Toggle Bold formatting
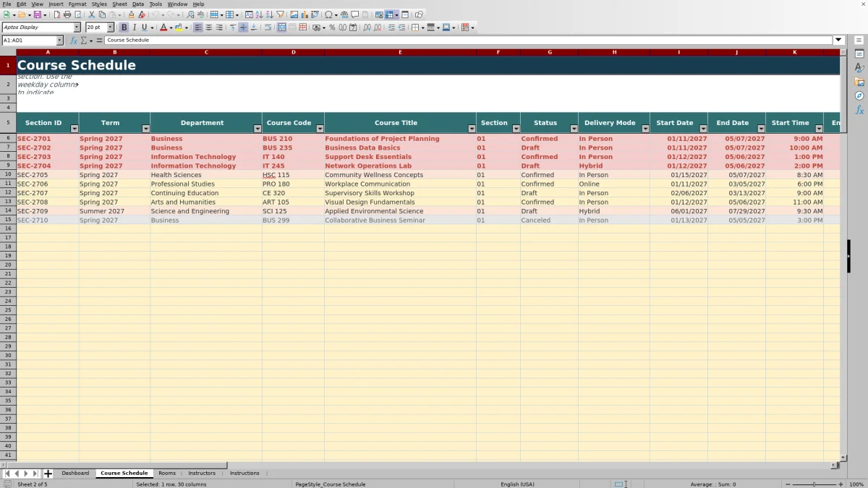Image resolution: width=868 pixels, height=488 pixels. pyautogui.click(x=124, y=27)
